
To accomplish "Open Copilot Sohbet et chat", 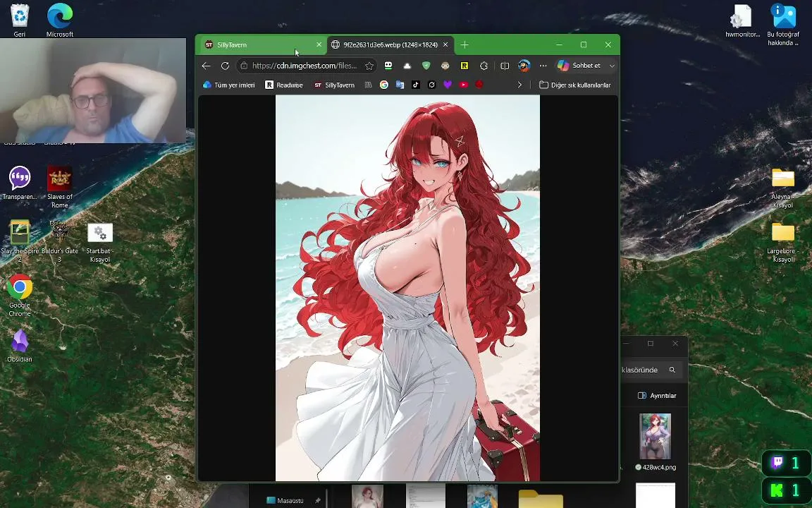I will point(579,66).
